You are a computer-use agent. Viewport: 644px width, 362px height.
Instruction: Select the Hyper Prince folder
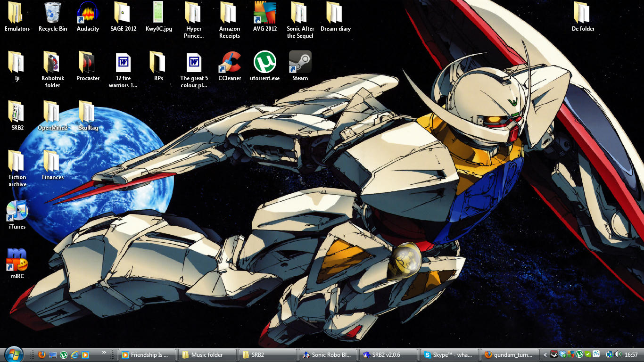coord(194,21)
